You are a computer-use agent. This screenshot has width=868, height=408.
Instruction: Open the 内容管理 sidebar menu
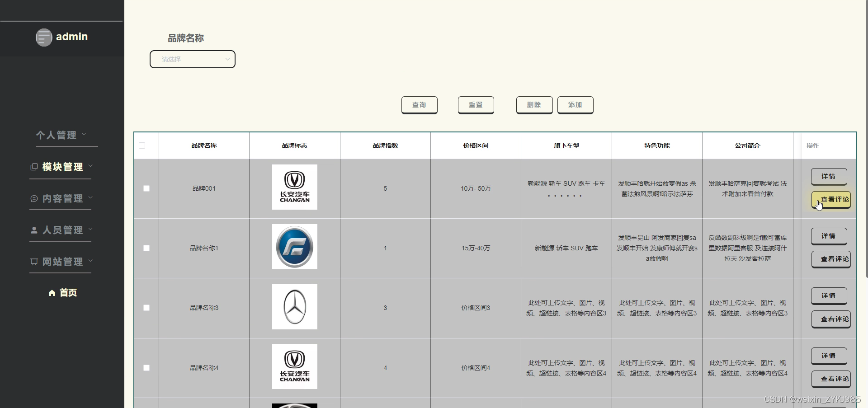point(61,198)
